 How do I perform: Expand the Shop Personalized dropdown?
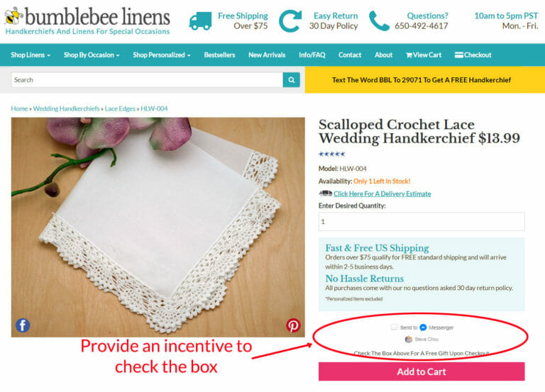(162, 55)
